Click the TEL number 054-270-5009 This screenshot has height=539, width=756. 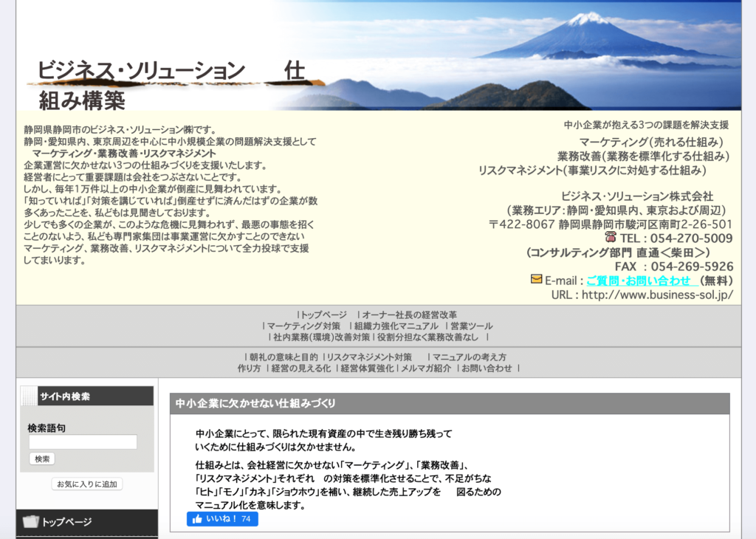[x=691, y=238]
